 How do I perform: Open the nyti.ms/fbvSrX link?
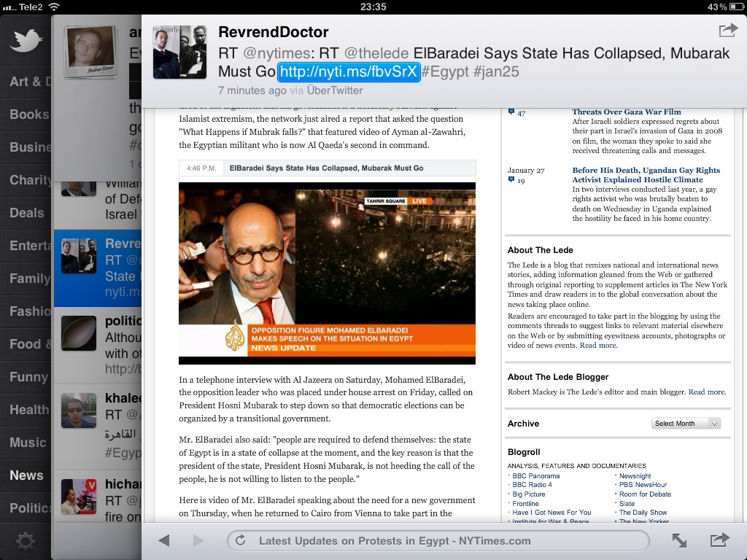click(349, 71)
